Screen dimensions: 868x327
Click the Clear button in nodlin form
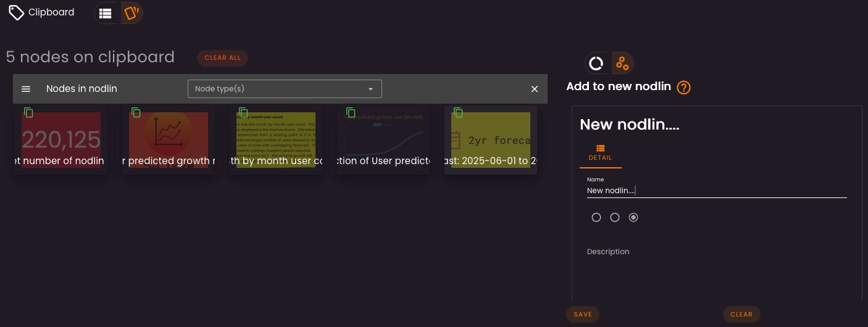click(741, 314)
